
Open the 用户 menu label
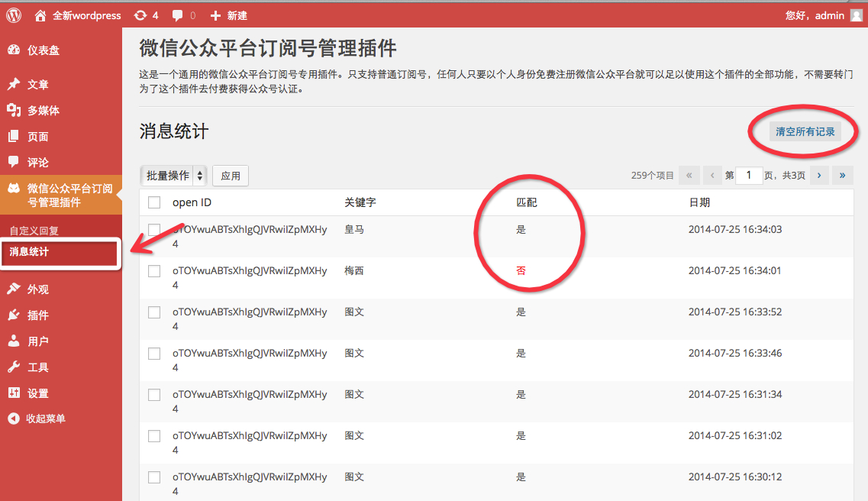38,341
